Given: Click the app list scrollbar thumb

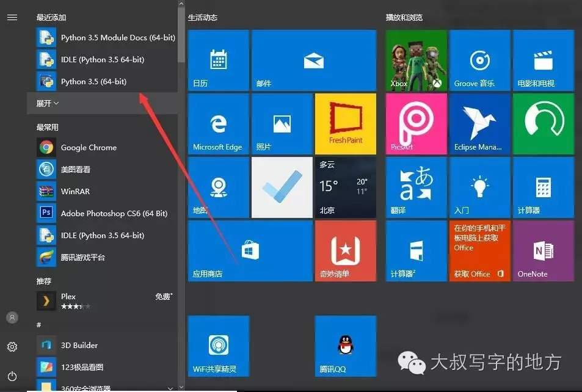Looking at the screenshot, I should point(181,35).
